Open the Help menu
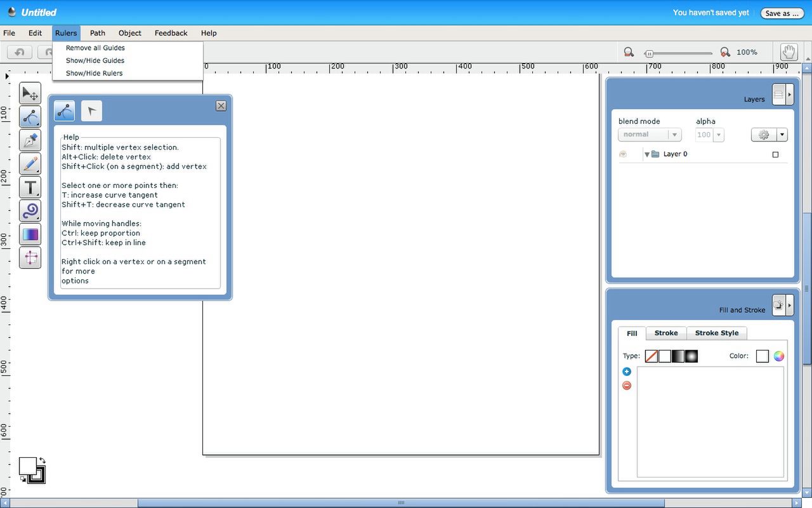 209,33
